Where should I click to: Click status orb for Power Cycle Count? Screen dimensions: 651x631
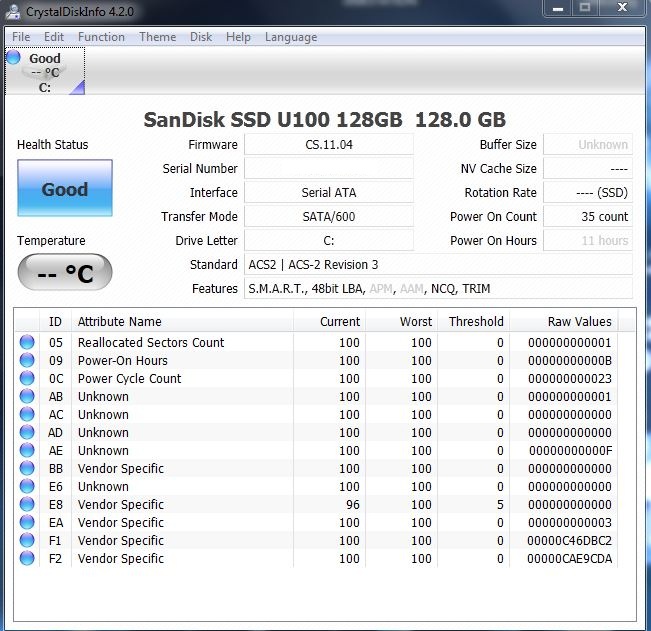coord(27,378)
